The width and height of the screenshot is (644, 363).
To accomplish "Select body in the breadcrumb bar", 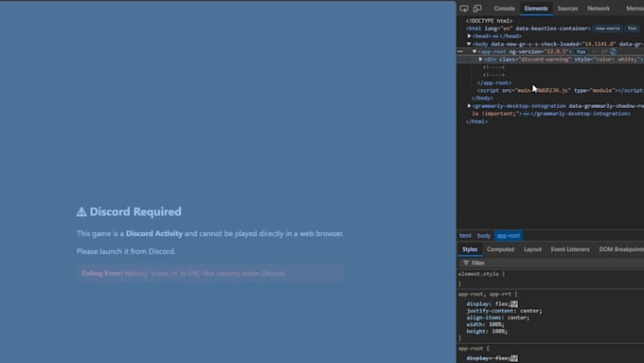I will [484, 236].
